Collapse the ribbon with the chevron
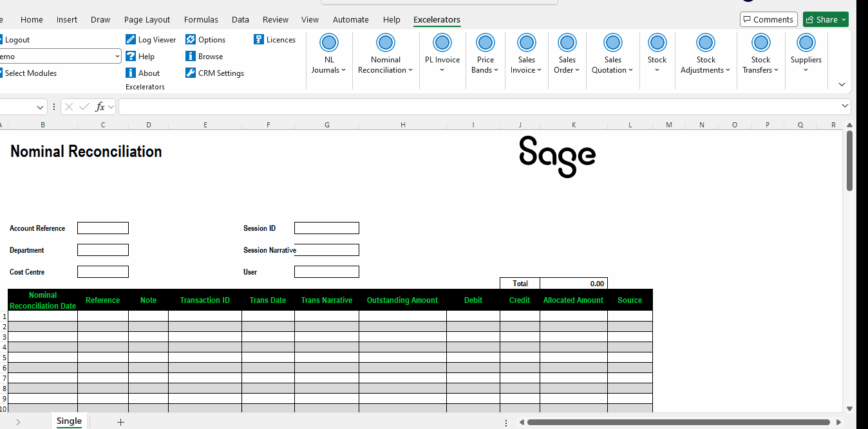This screenshot has width=868, height=429. tap(842, 85)
